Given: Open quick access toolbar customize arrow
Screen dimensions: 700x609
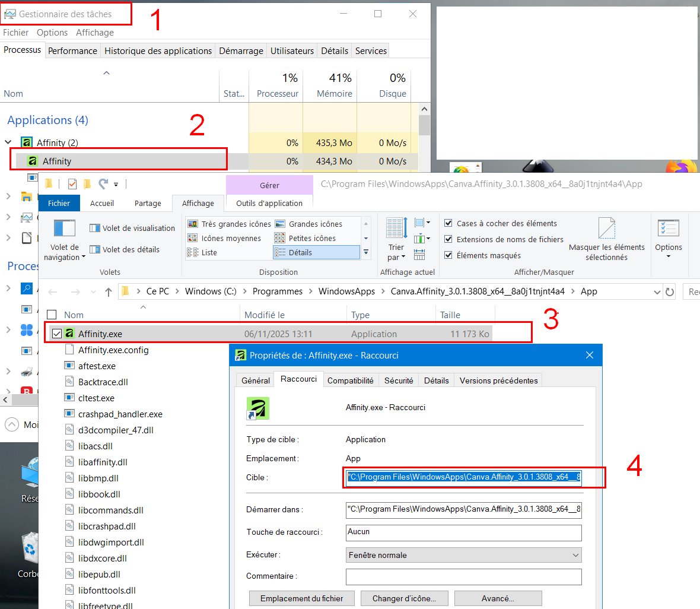Looking at the screenshot, I should 116,184.
